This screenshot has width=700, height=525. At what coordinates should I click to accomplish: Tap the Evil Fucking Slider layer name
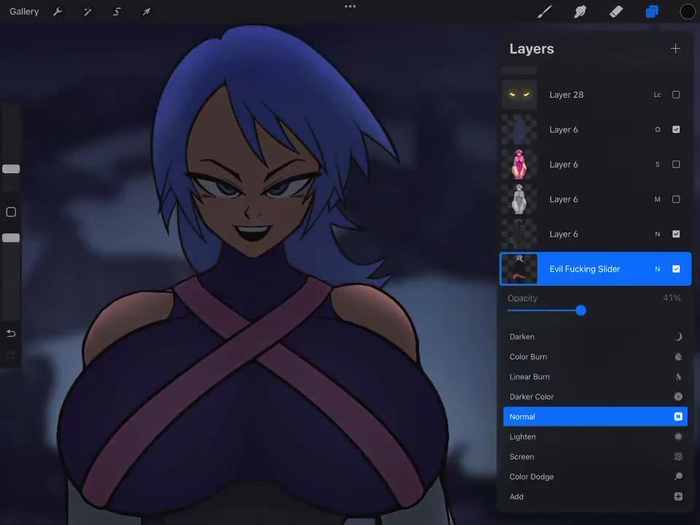pos(584,269)
